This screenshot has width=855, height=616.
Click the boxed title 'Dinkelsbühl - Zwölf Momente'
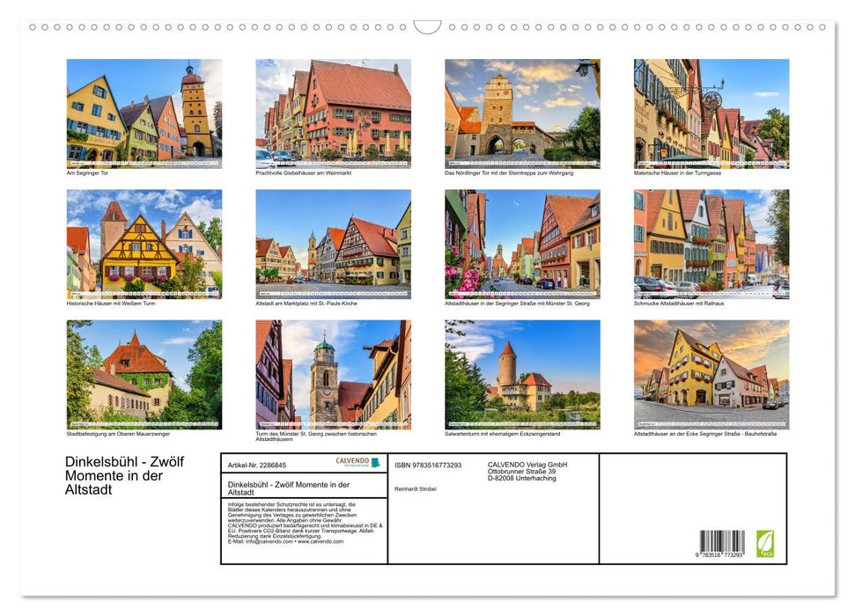point(289,488)
